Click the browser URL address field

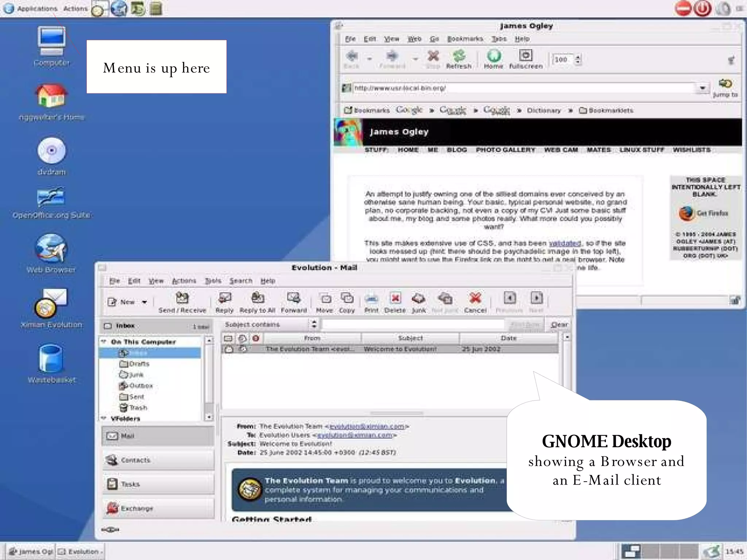524,88
